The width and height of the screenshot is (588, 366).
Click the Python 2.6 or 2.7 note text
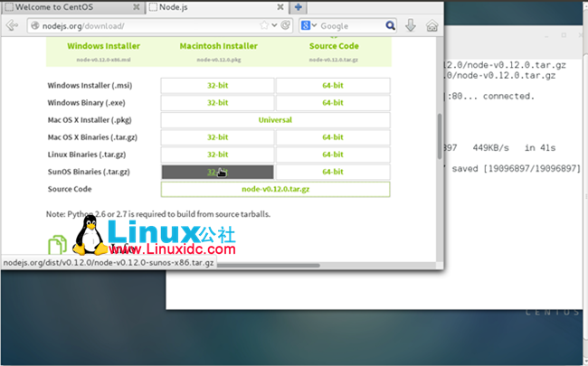coord(158,214)
